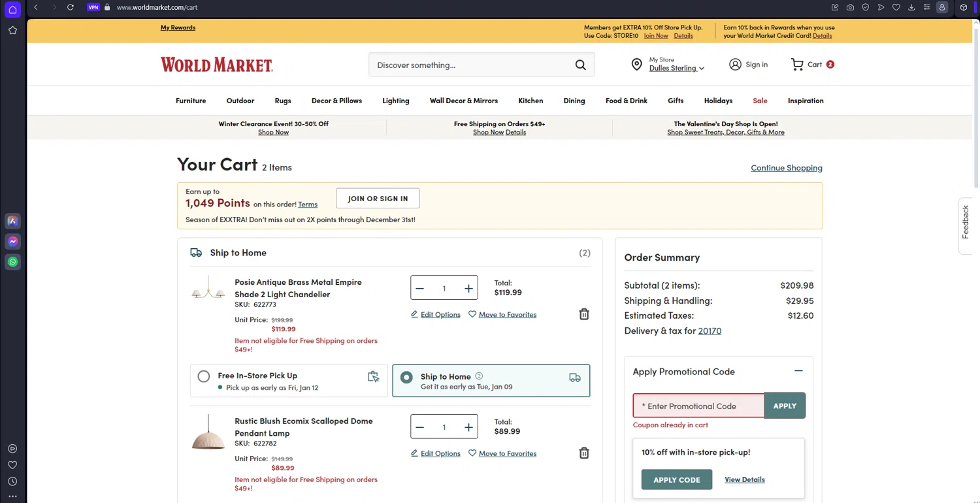This screenshot has width=980, height=503.
Task: Select Ship to Home radio option
Action: (406, 377)
